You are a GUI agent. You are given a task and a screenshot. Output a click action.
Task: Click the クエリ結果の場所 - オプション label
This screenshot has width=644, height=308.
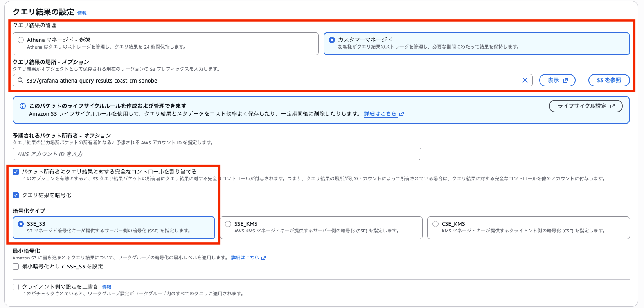click(51, 62)
